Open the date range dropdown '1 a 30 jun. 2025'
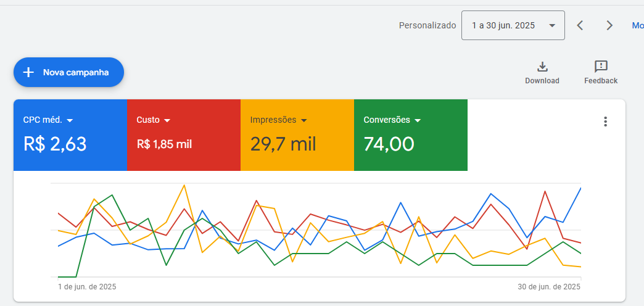 click(513, 25)
